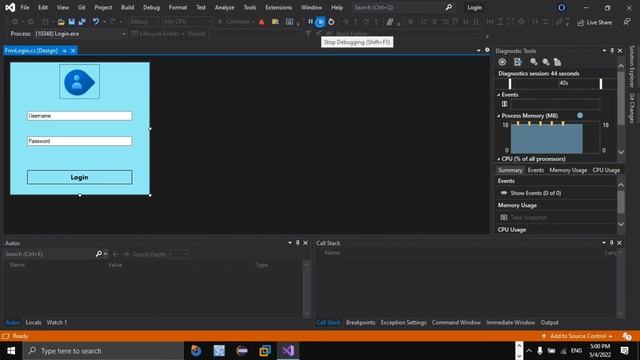Open the File menu
640x360 pixels.
[x=25, y=7]
